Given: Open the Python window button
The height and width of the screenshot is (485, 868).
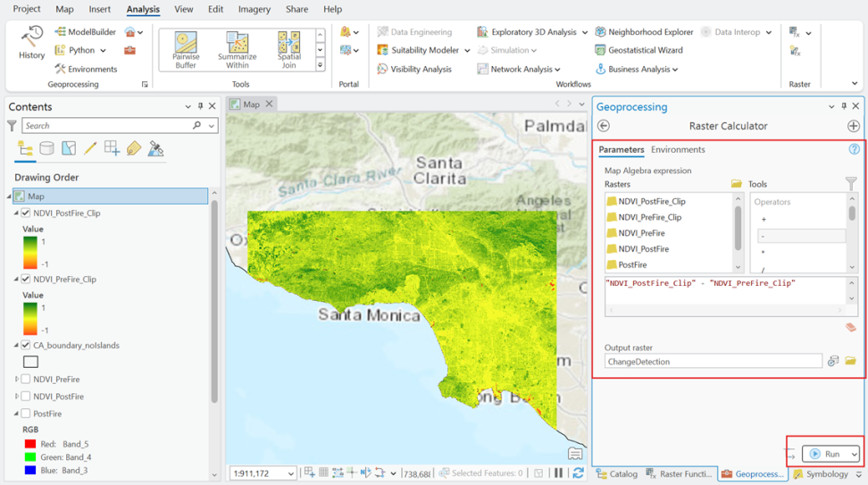Looking at the screenshot, I should click(75, 50).
